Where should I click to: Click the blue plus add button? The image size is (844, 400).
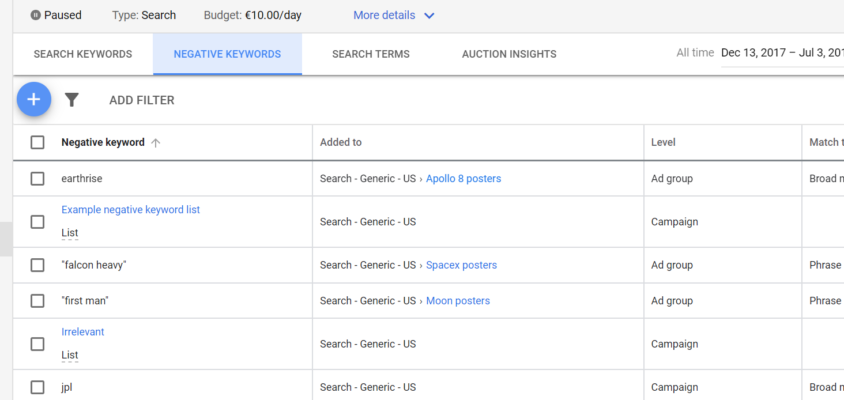coord(34,99)
